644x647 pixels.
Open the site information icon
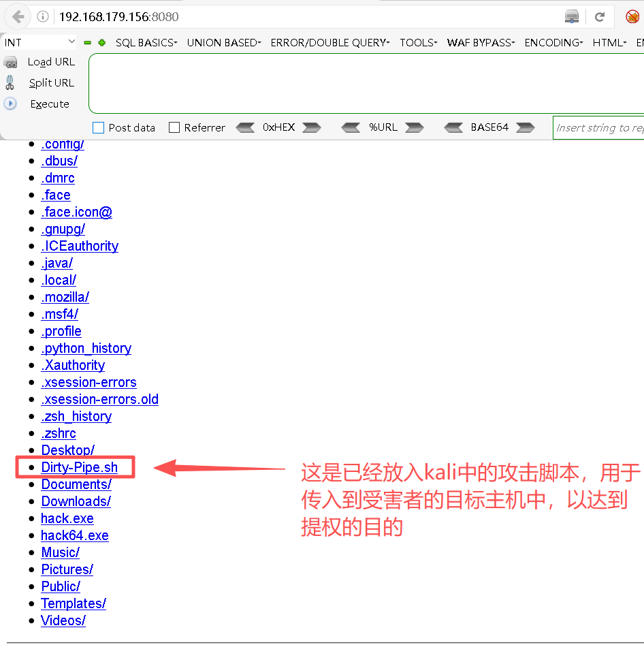point(43,16)
